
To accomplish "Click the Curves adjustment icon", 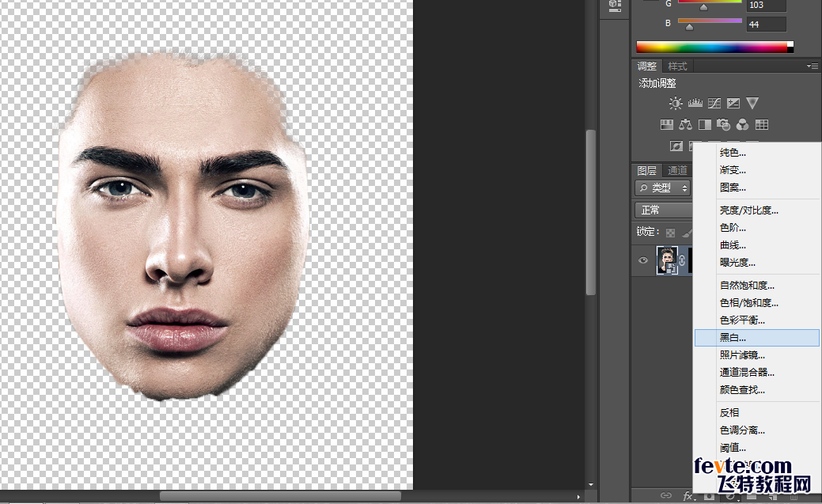I will point(714,104).
